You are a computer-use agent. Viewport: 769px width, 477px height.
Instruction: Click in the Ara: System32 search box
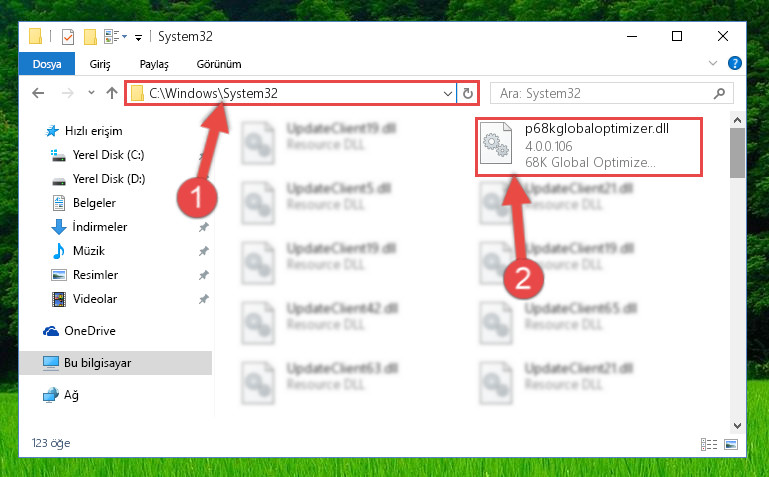pos(602,93)
